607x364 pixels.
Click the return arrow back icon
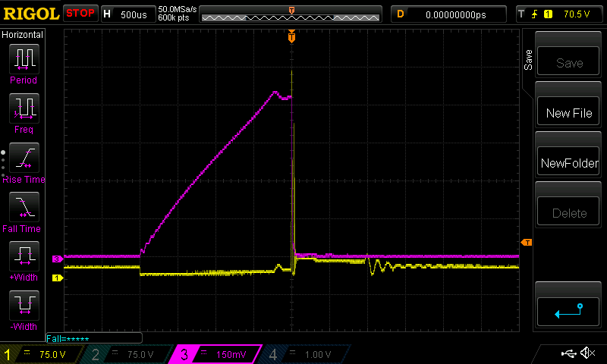point(569,310)
